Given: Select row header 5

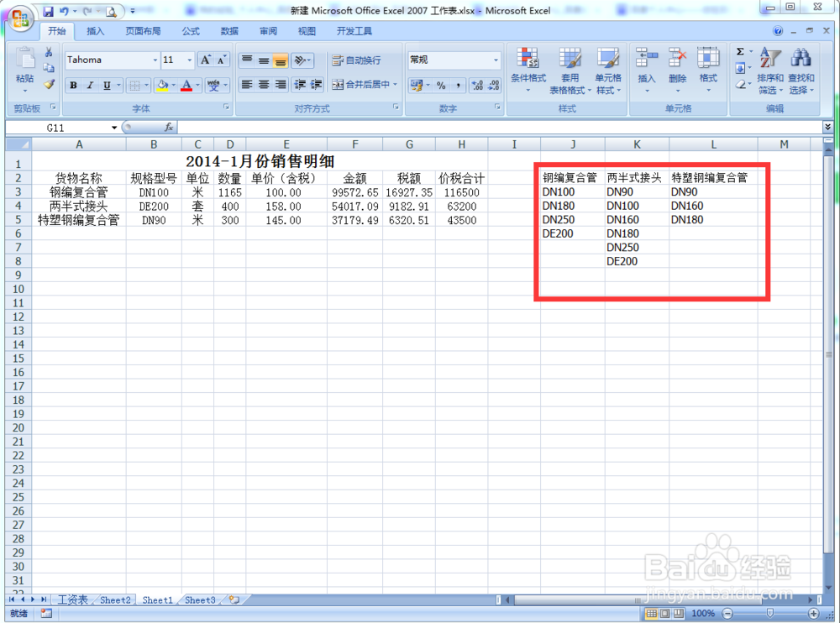Looking at the screenshot, I should pyautogui.click(x=18, y=220).
